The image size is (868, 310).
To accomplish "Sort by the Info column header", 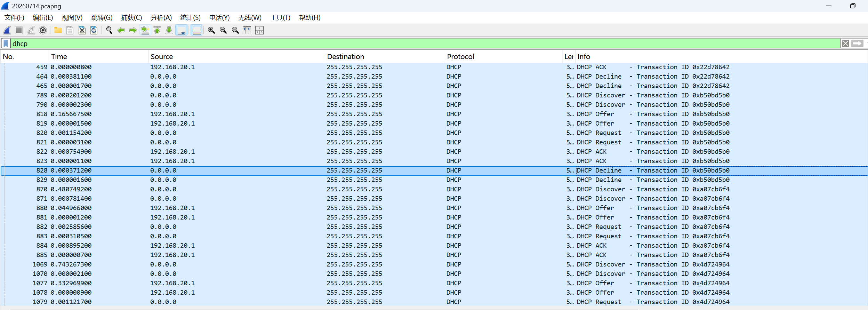I will [x=721, y=57].
